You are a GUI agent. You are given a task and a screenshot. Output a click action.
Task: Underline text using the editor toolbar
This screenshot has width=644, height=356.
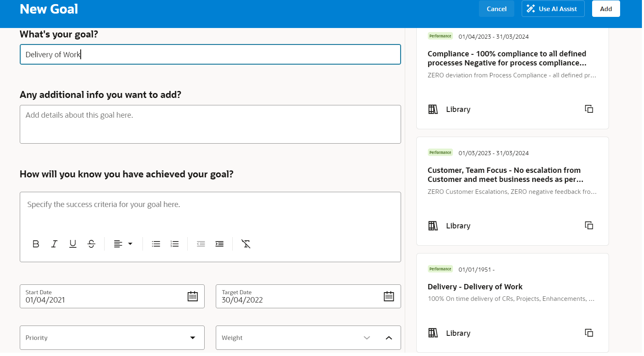click(x=72, y=244)
